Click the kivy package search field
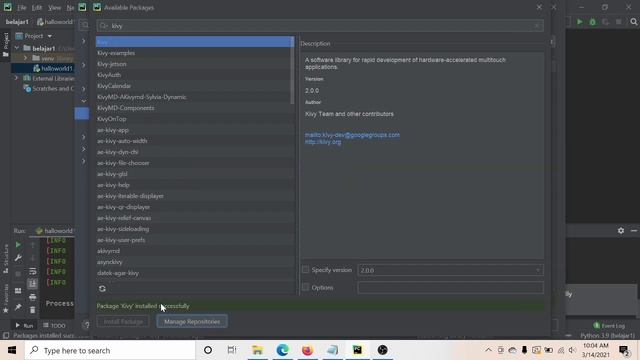Image resolution: width=640 pixels, height=360 pixels. [320, 26]
